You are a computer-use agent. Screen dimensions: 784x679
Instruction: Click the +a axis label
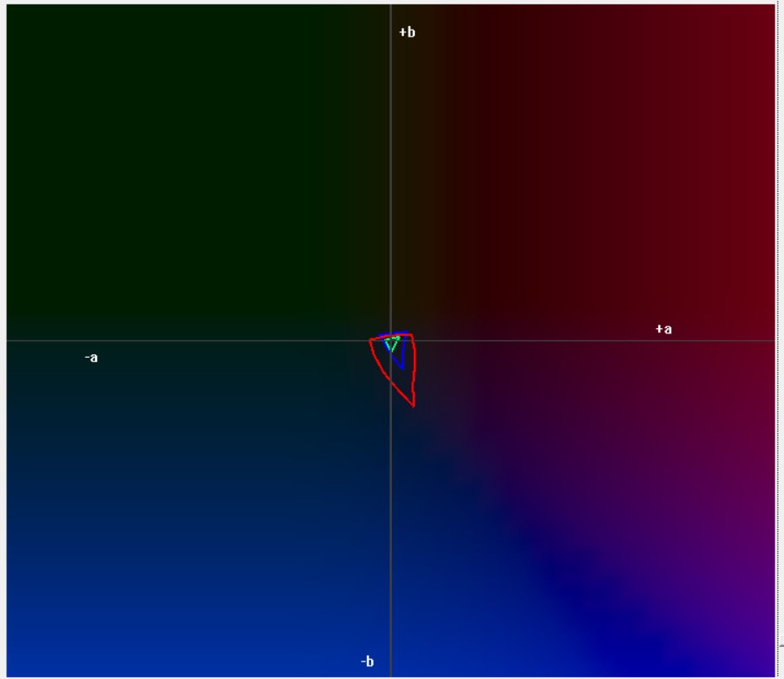coord(664,329)
